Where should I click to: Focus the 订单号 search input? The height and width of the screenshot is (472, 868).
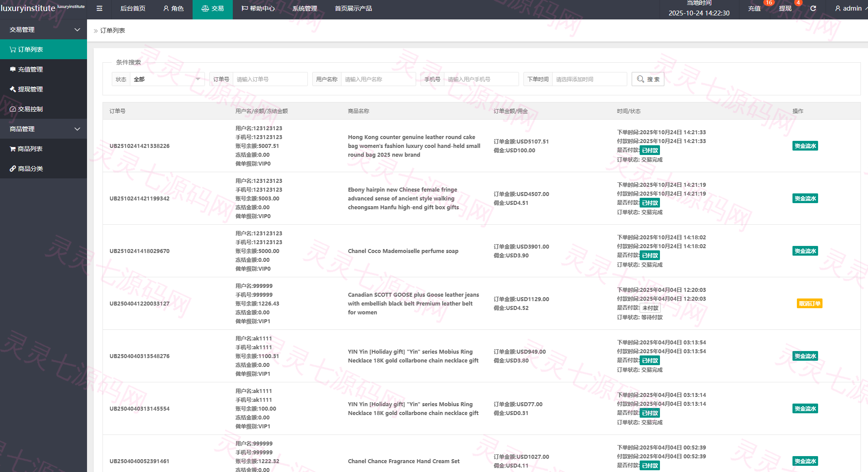270,79
